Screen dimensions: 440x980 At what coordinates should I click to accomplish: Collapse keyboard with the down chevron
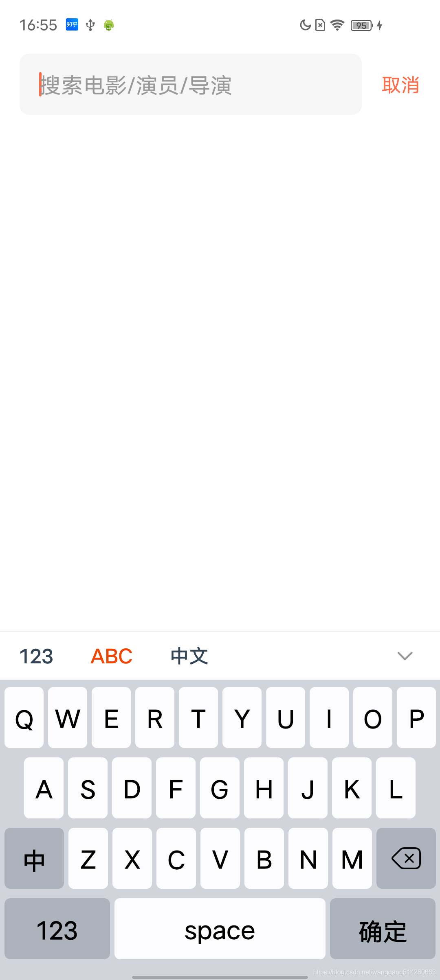[405, 656]
